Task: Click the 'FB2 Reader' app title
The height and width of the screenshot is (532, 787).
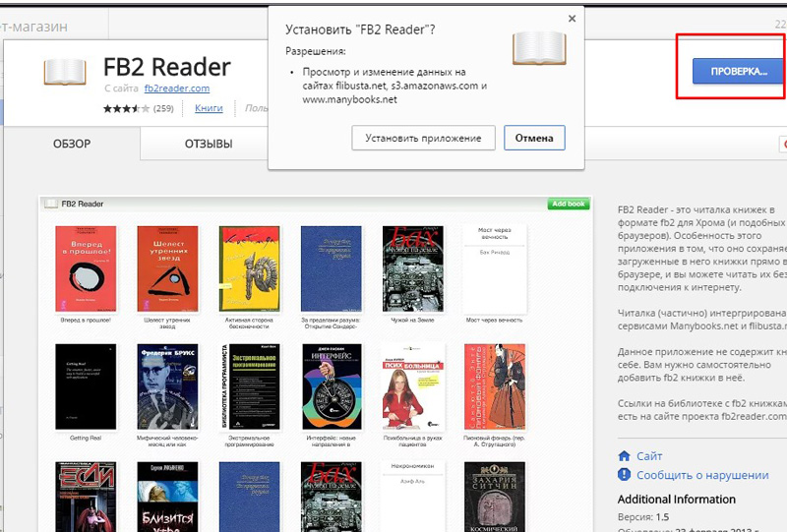Action: 166,67
